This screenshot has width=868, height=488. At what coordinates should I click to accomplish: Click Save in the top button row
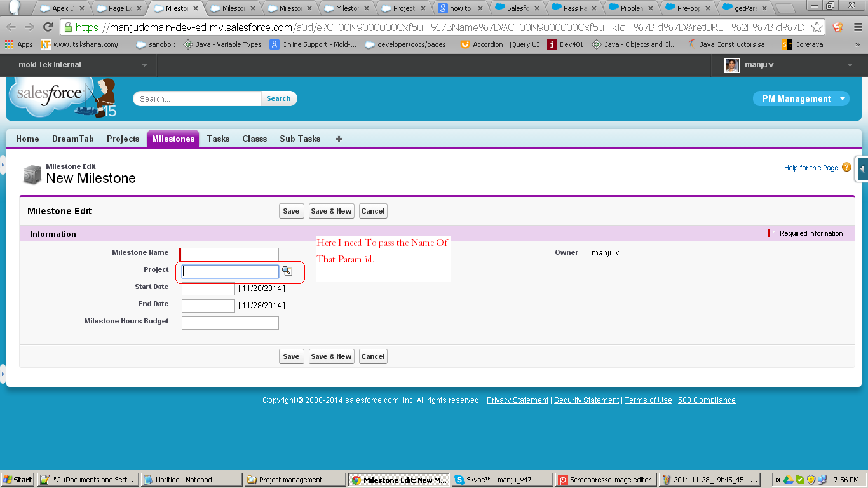click(291, 211)
